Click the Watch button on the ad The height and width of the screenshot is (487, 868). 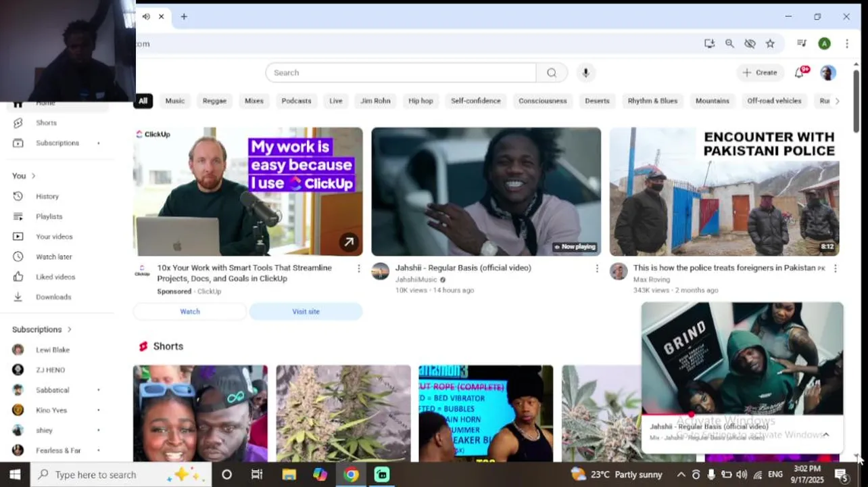point(190,312)
